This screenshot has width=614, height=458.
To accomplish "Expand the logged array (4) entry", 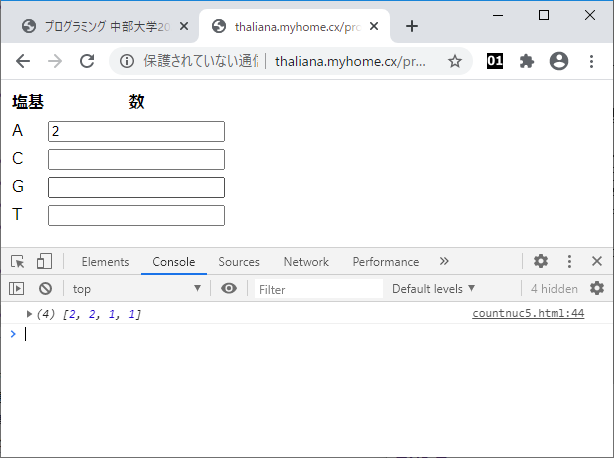I will click(29, 314).
